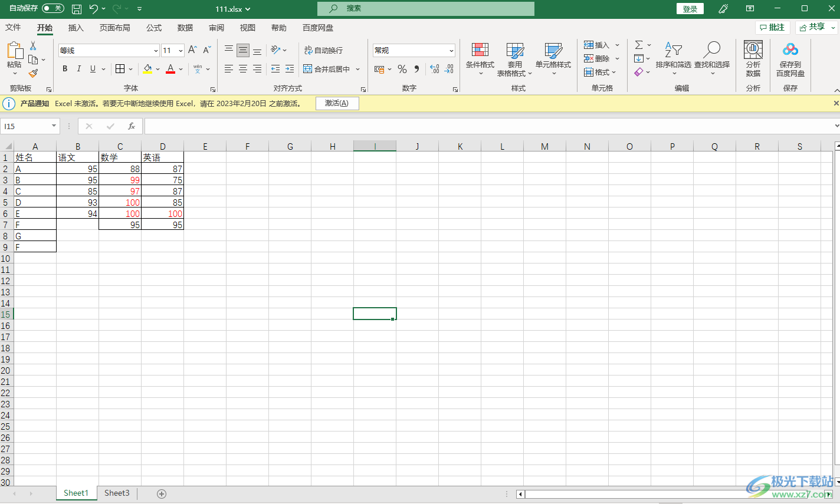840x504 pixels.
Task: Toggle top vertical alignment
Action: (x=229, y=50)
